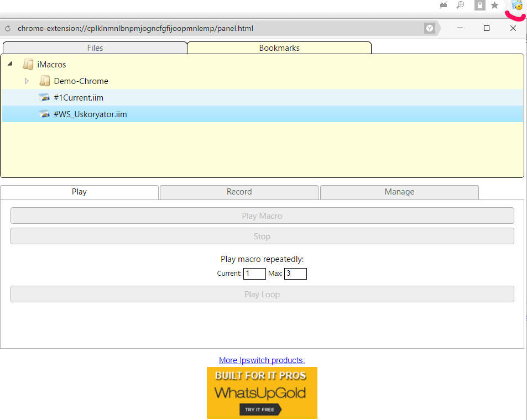Screen dimensions: 527x420
Task: Click the Play Loop button
Action: pyautogui.click(x=262, y=295)
